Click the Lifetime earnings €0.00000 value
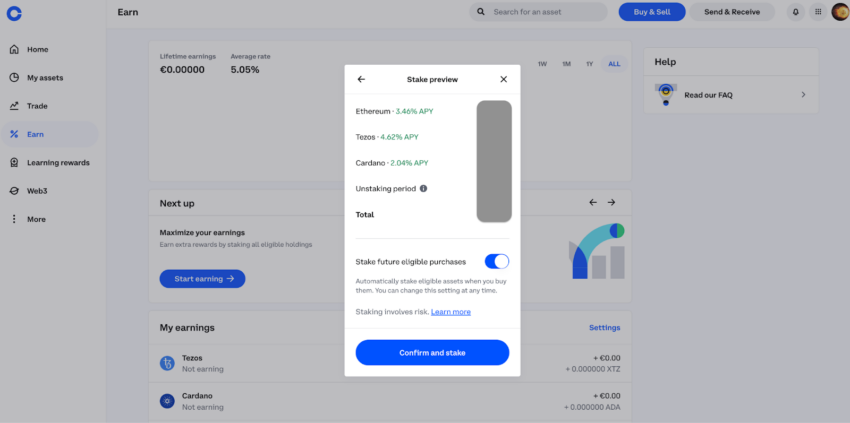This screenshot has width=850, height=423. pos(182,70)
